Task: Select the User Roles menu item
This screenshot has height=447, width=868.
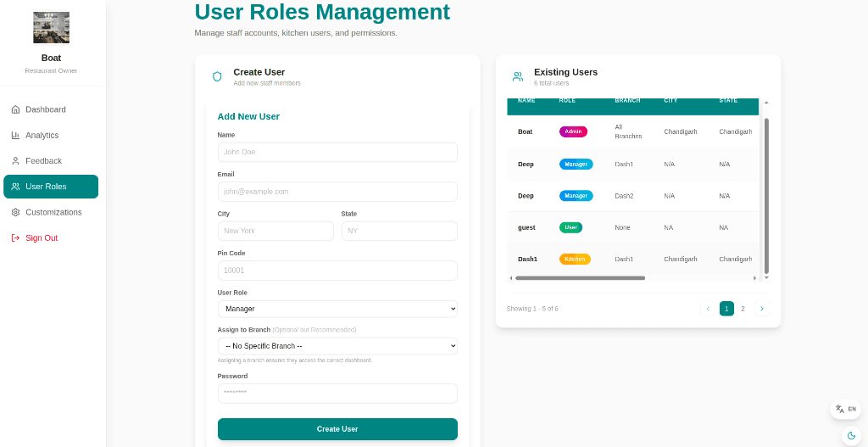Action: coord(51,187)
